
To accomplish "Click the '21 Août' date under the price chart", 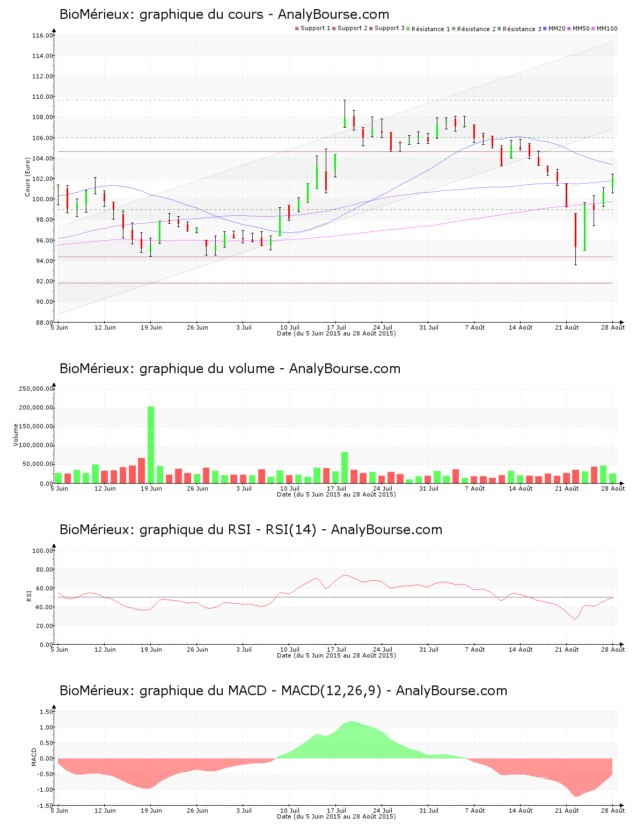I will coord(567,327).
